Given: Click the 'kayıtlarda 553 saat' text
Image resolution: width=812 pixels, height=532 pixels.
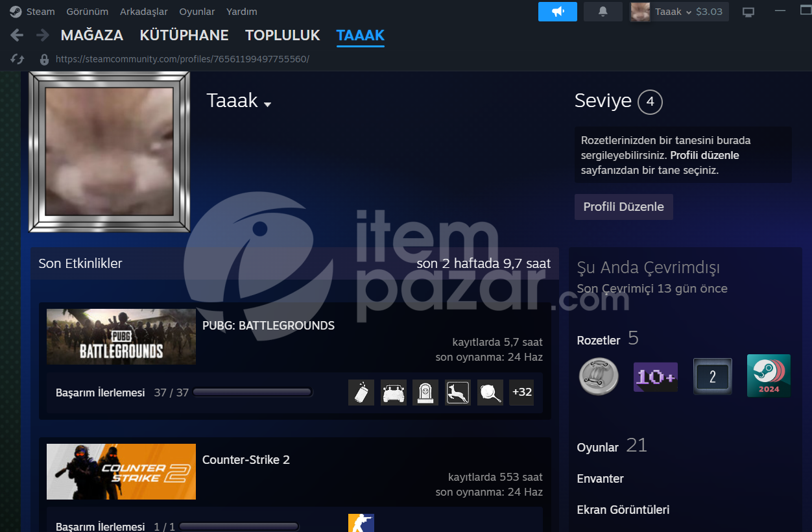Looking at the screenshot, I should (496, 477).
